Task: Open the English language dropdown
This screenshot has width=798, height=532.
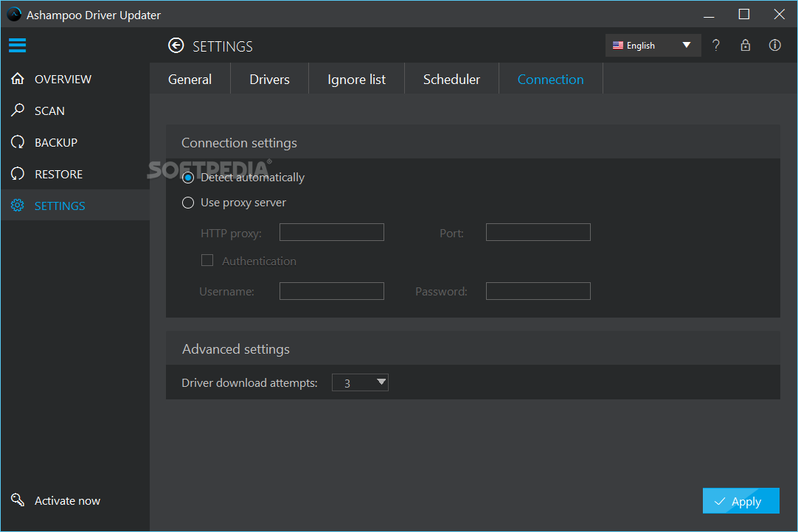Action: pyautogui.click(x=653, y=45)
